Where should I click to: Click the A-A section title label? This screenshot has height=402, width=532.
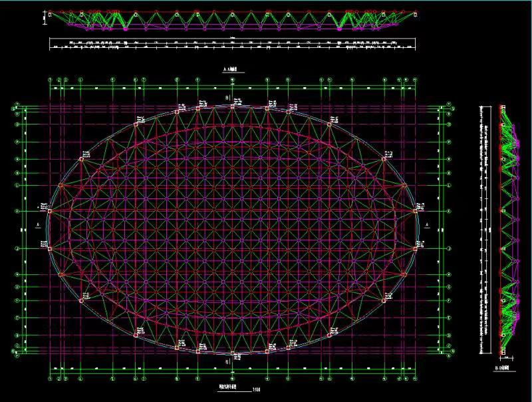coord(231,69)
